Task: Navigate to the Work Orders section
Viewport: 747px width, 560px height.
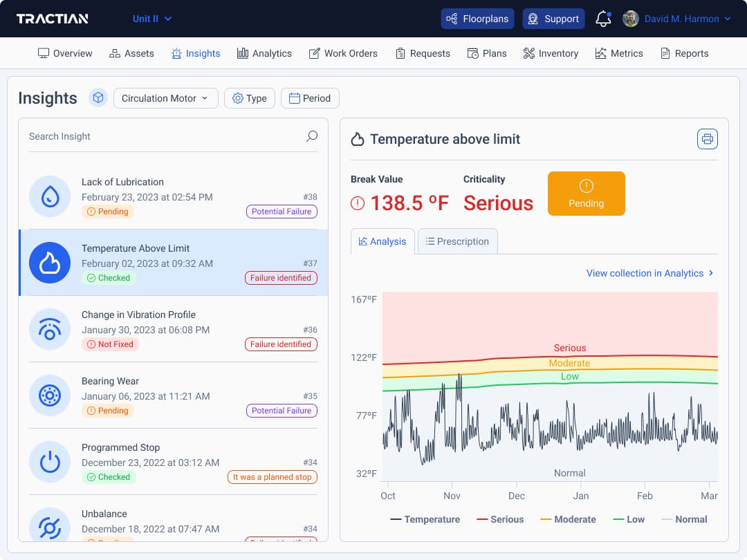Action: (344, 53)
